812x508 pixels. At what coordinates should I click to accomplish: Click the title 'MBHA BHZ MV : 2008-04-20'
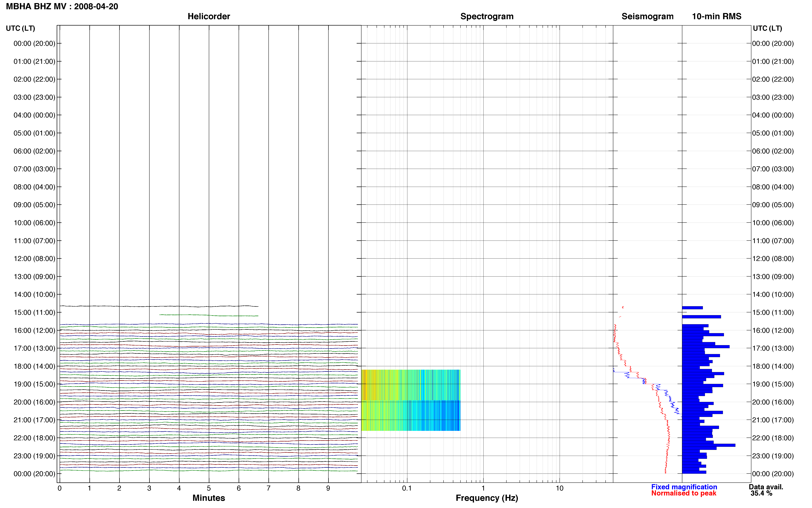tap(62, 6)
